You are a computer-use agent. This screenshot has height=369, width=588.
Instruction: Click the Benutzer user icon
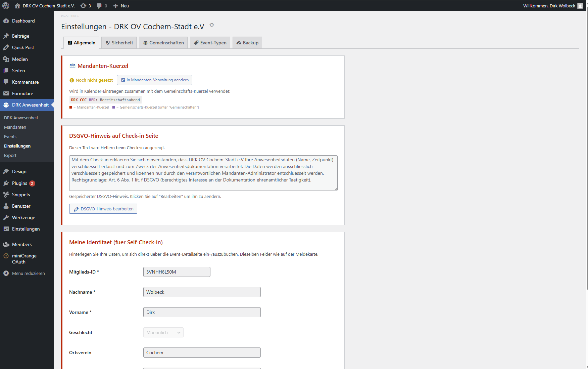pyautogui.click(x=6, y=206)
